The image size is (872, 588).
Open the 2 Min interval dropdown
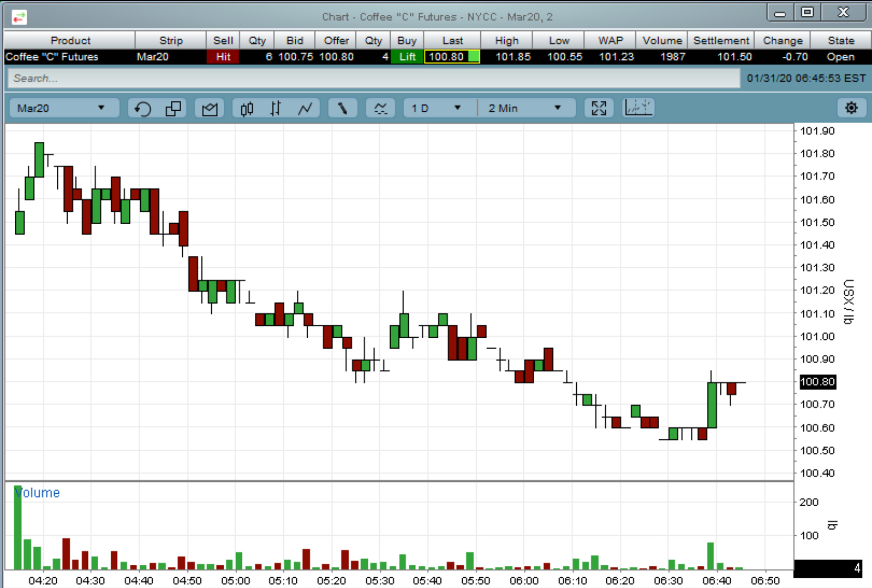pyautogui.click(x=526, y=108)
